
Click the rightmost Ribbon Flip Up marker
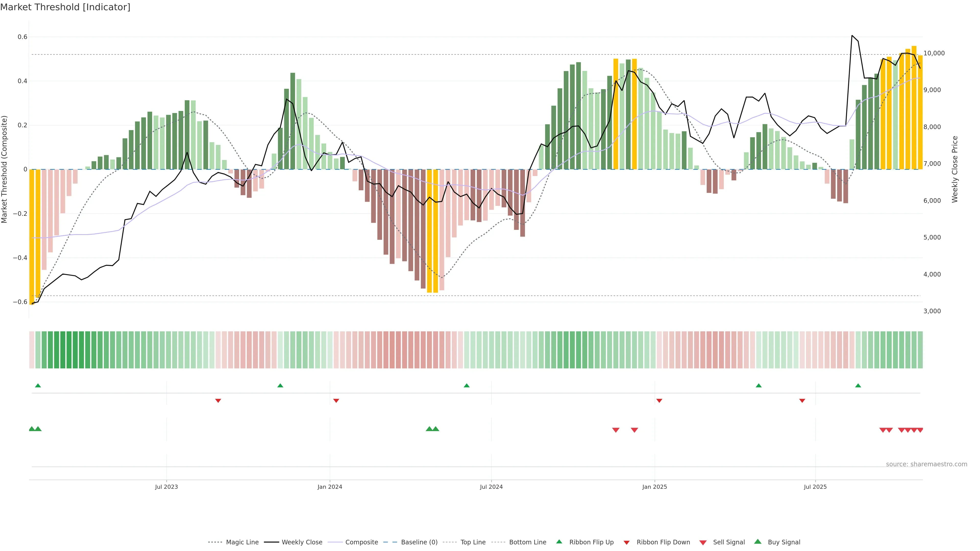[x=858, y=386]
